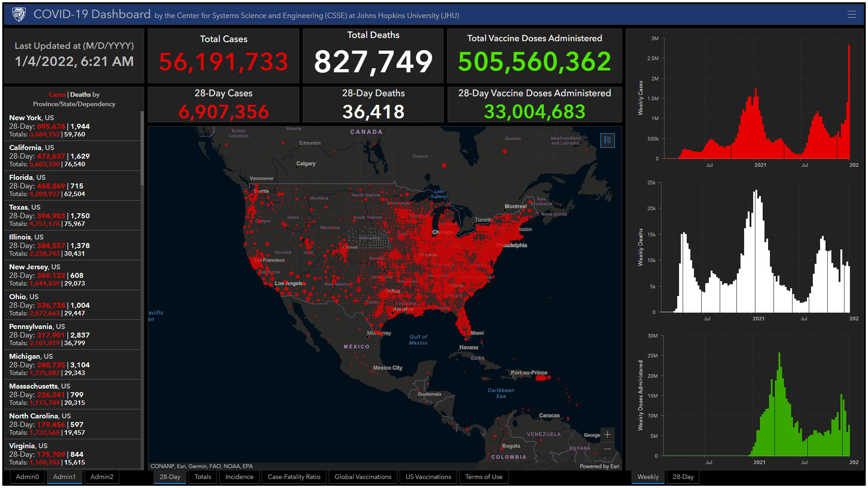
Task: Open the Incidence map tab
Action: pyautogui.click(x=239, y=477)
